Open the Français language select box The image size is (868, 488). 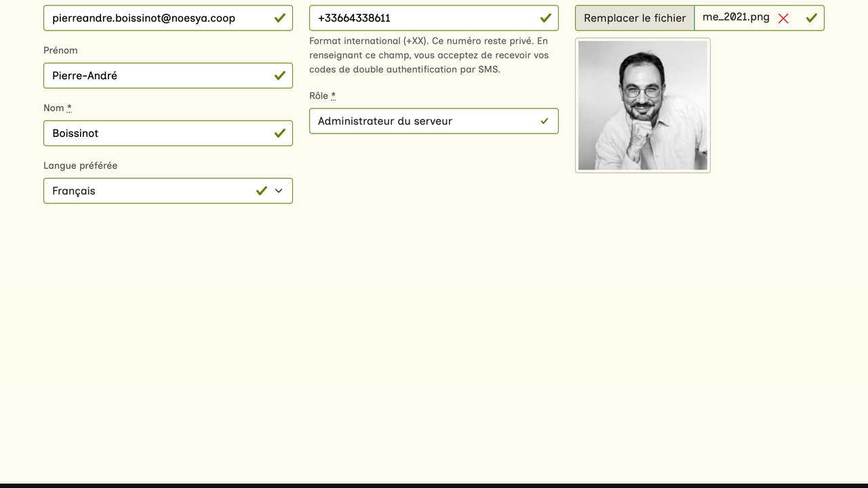coord(149,191)
